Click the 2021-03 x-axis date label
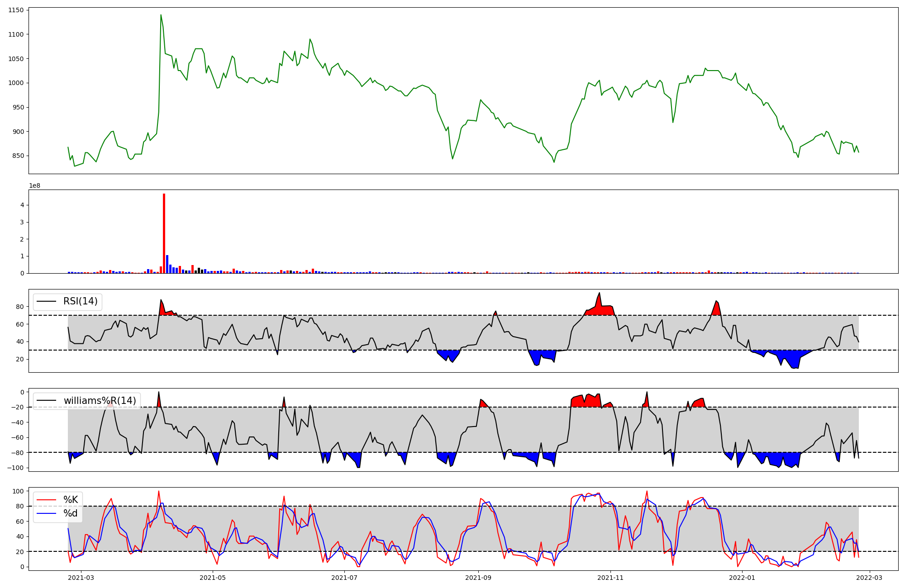The image size is (905, 588). click(81, 578)
